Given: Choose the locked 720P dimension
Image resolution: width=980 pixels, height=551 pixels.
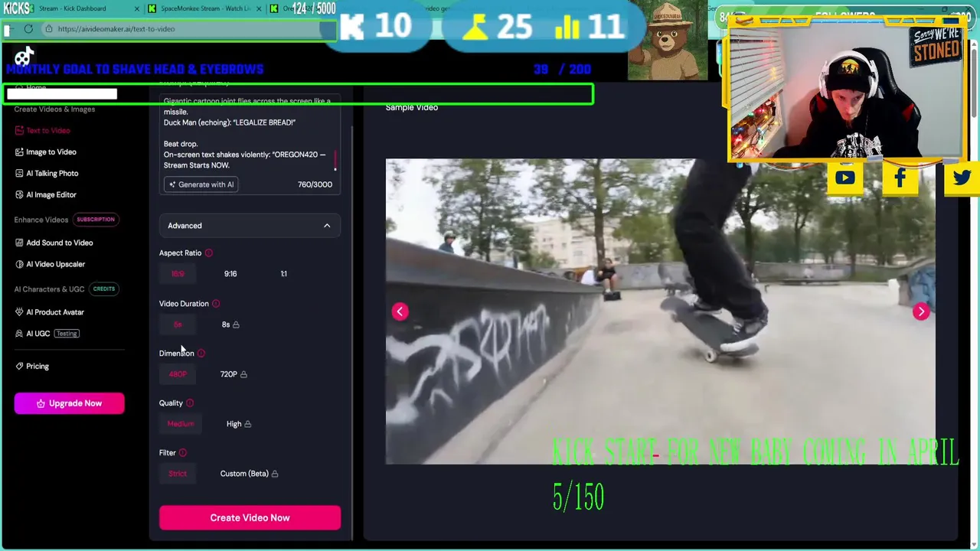Looking at the screenshot, I should coord(234,374).
